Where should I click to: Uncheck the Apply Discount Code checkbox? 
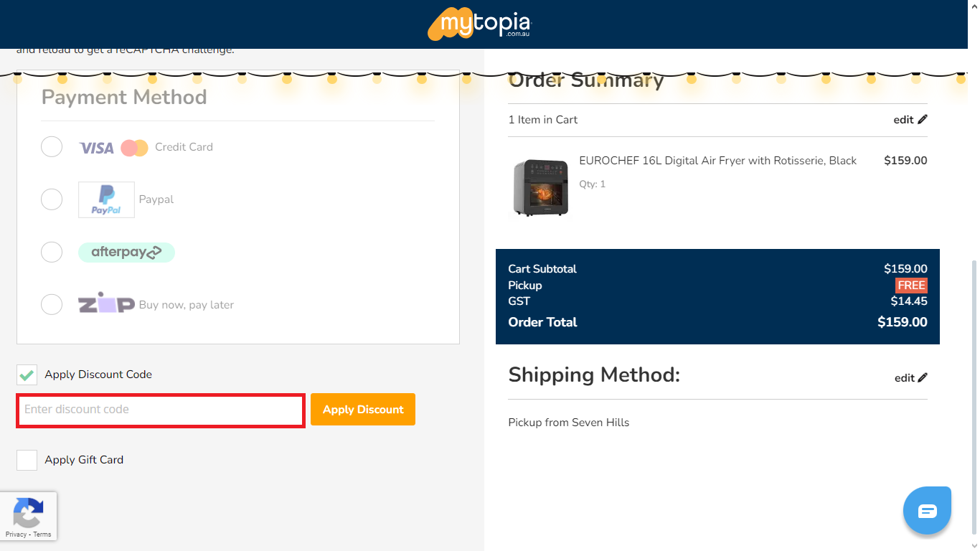tap(27, 375)
